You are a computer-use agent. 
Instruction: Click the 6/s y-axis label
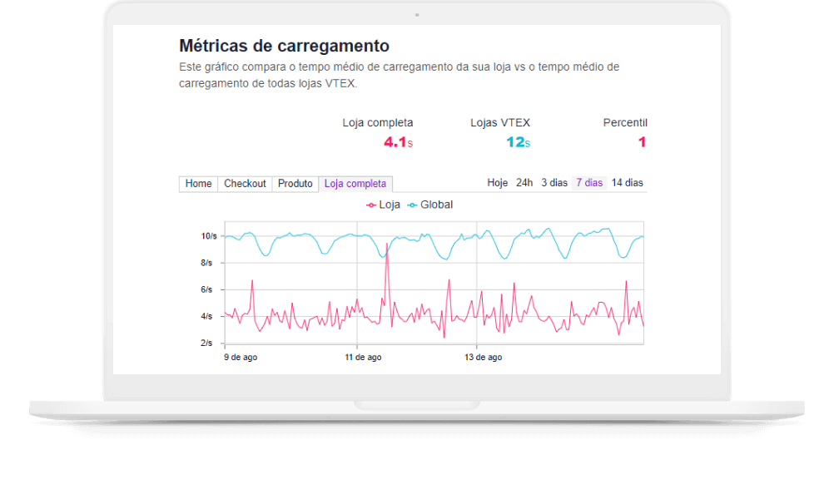pyautogui.click(x=206, y=289)
